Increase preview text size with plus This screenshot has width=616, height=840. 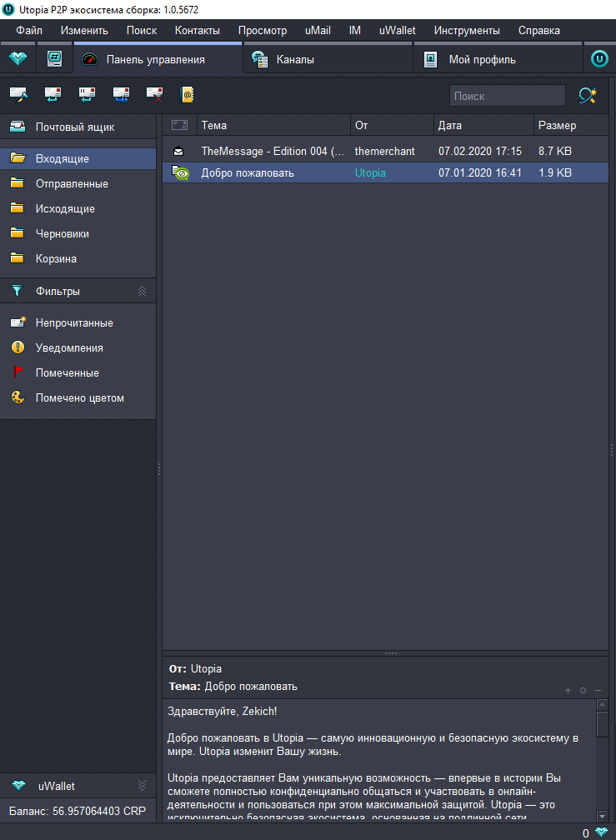tap(568, 691)
